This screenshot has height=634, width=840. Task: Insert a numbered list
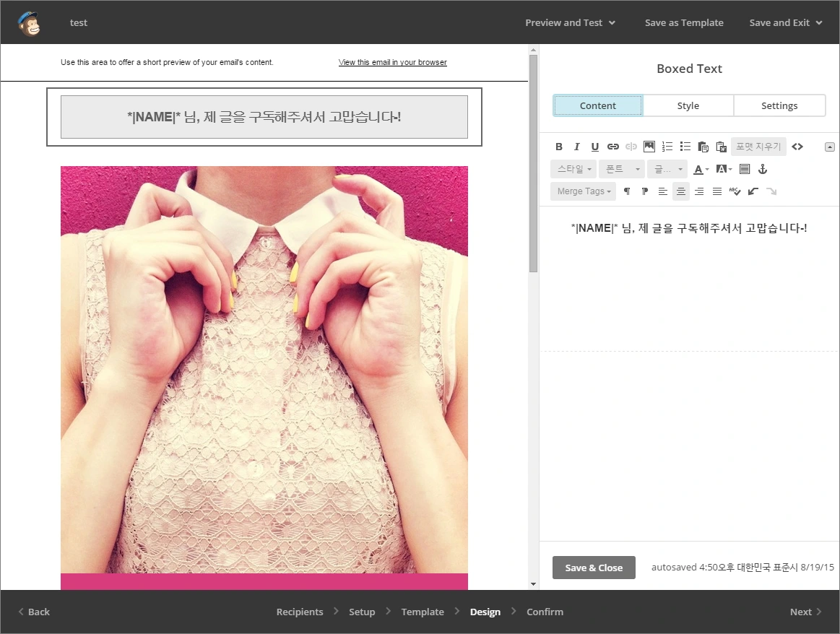pyautogui.click(x=667, y=146)
